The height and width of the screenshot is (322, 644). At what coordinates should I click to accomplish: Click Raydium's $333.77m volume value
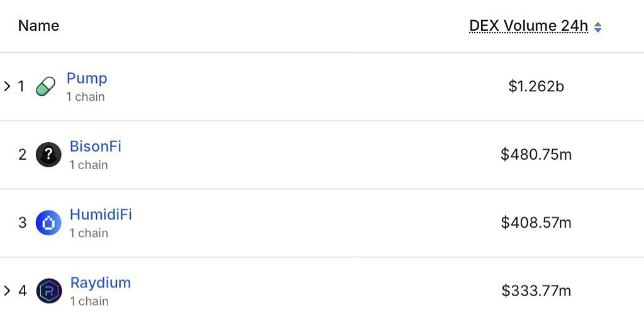536,291
